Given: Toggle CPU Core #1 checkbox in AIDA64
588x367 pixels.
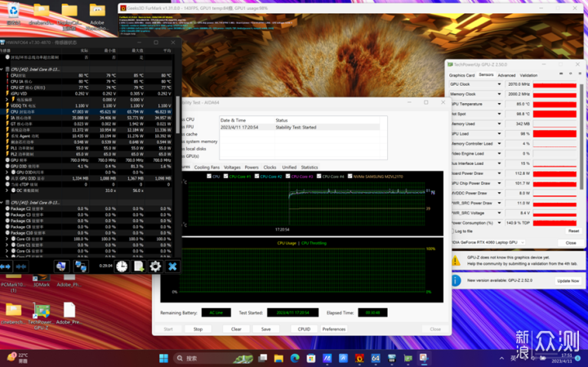Looking at the screenshot, I should pyautogui.click(x=225, y=176).
